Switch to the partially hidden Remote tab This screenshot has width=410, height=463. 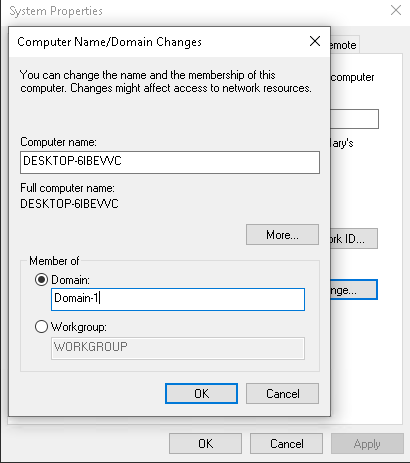345,44
